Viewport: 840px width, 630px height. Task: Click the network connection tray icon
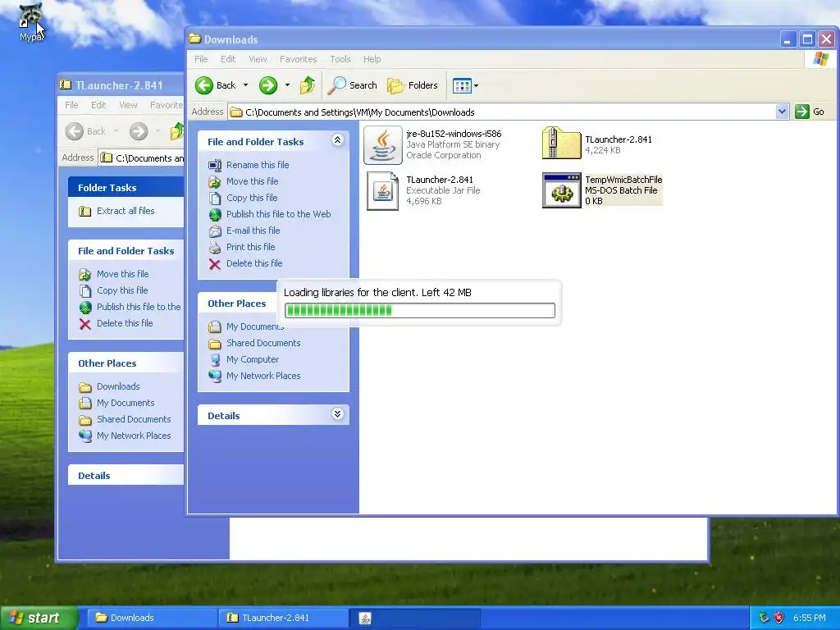(764, 618)
